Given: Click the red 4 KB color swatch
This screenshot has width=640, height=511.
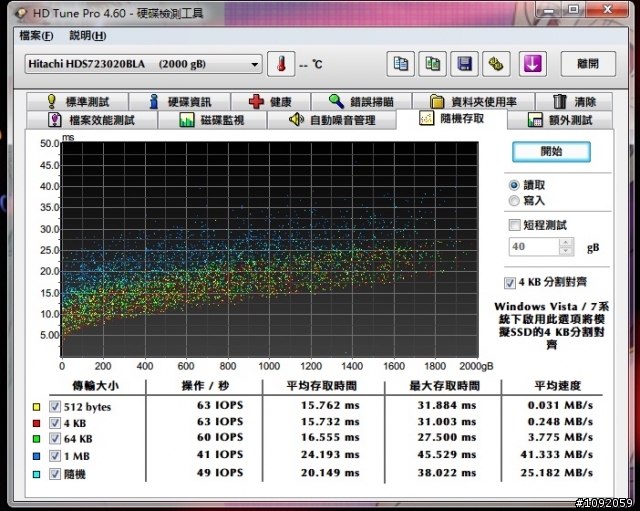Looking at the screenshot, I should [36, 423].
